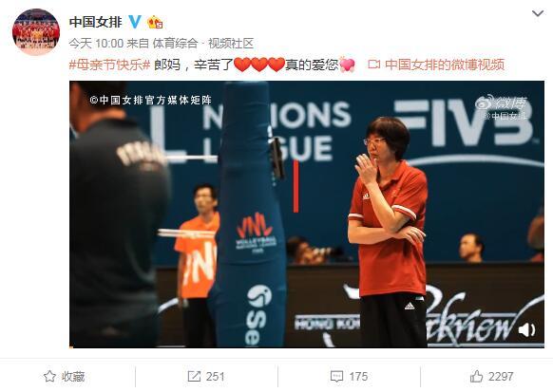Screen dimensions: 553x392
Task: Open the post timestamp 今天 10:00
Action: coord(96,44)
